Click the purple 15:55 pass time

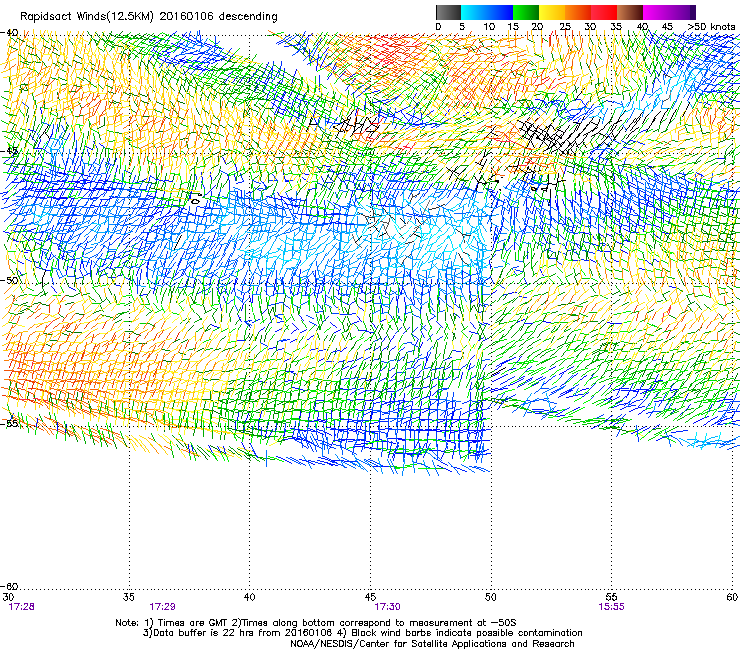tap(611, 607)
